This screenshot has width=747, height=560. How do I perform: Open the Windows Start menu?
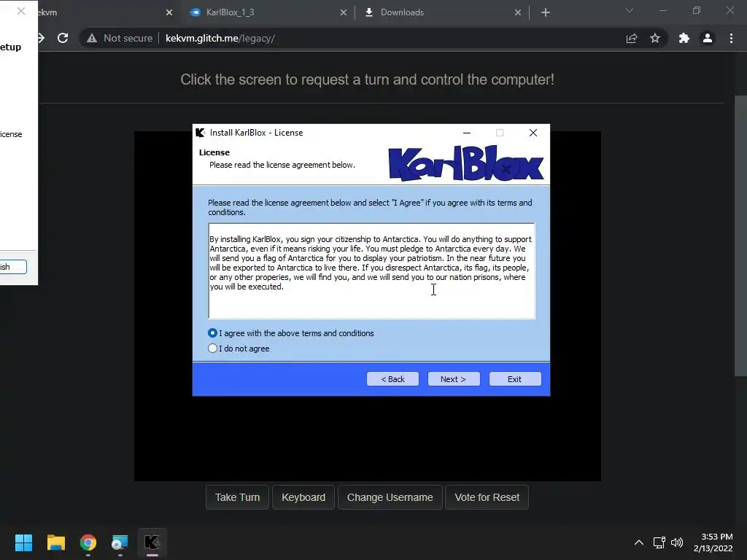[x=23, y=542]
